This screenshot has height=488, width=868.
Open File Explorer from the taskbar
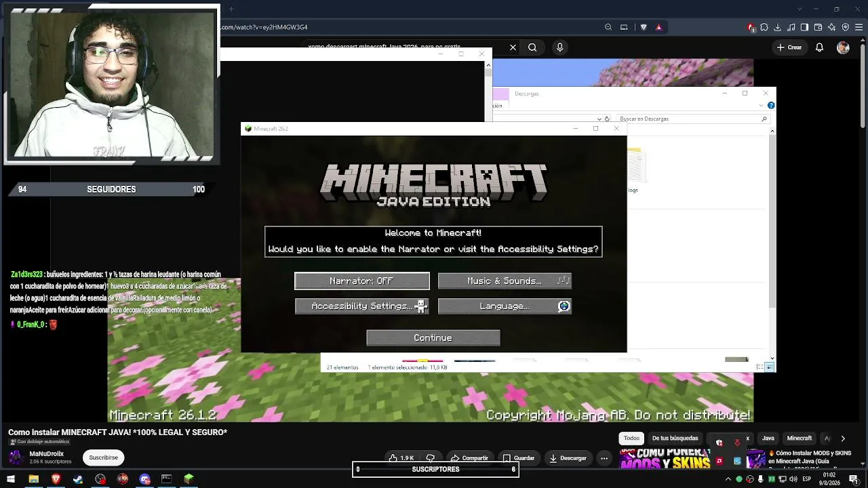click(x=33, y=479)
